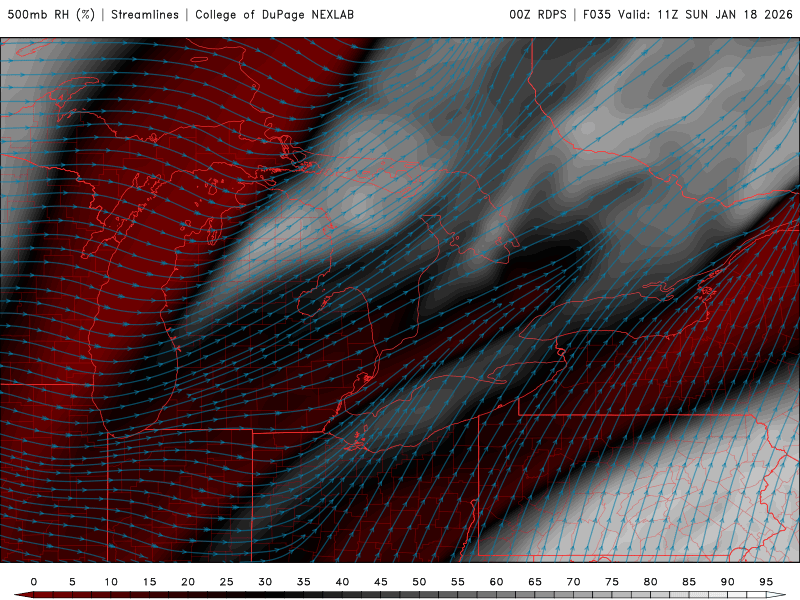Click the colorbar label "85"

[x=689, y=582]
